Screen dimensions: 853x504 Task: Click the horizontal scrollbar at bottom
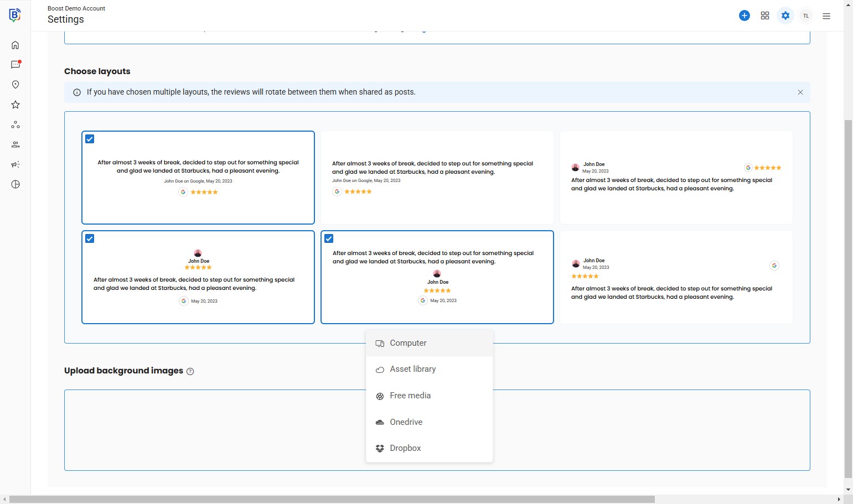coord(332,499)
